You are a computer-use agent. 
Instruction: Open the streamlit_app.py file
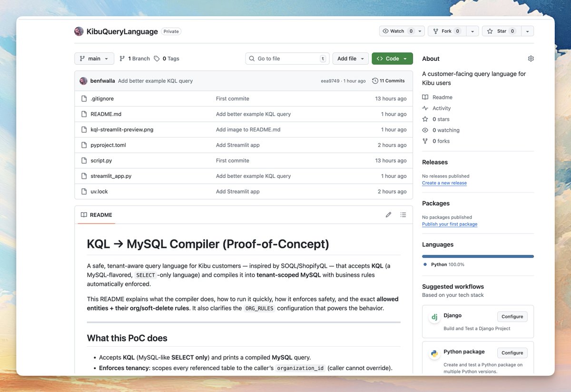[111, 176]
